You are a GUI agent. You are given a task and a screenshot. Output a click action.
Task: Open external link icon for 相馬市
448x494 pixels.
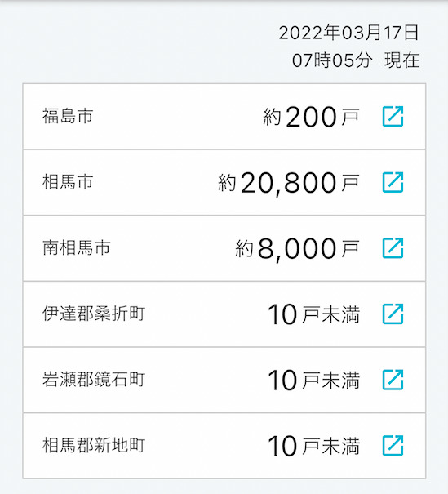(393, 182)
